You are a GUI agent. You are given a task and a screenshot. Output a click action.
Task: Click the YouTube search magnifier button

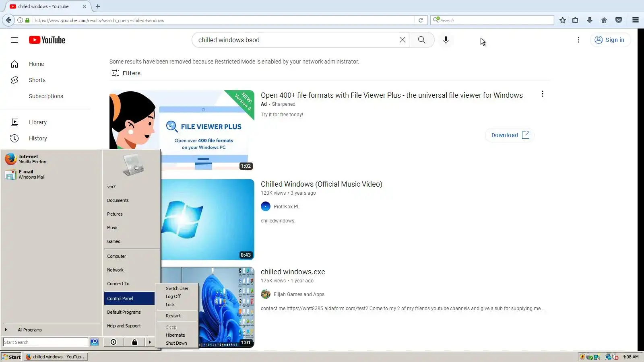tap(421, 40)
